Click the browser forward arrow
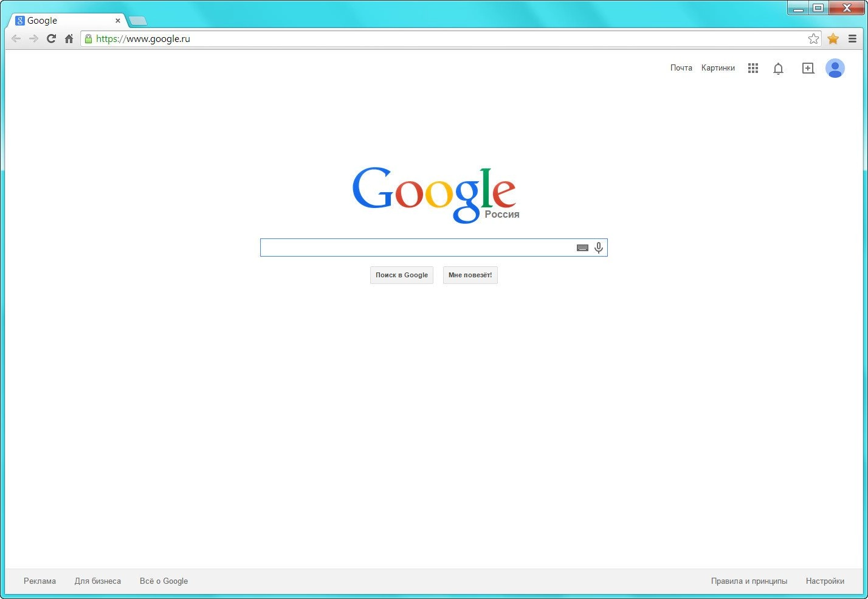This screenshot has width=868, height=599. [33, 38]
